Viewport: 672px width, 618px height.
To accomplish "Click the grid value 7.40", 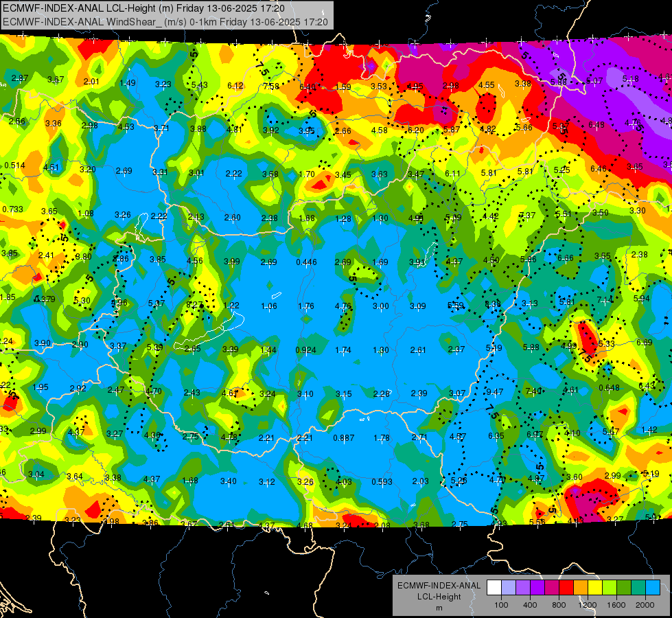I will click(x=533, y=391).
